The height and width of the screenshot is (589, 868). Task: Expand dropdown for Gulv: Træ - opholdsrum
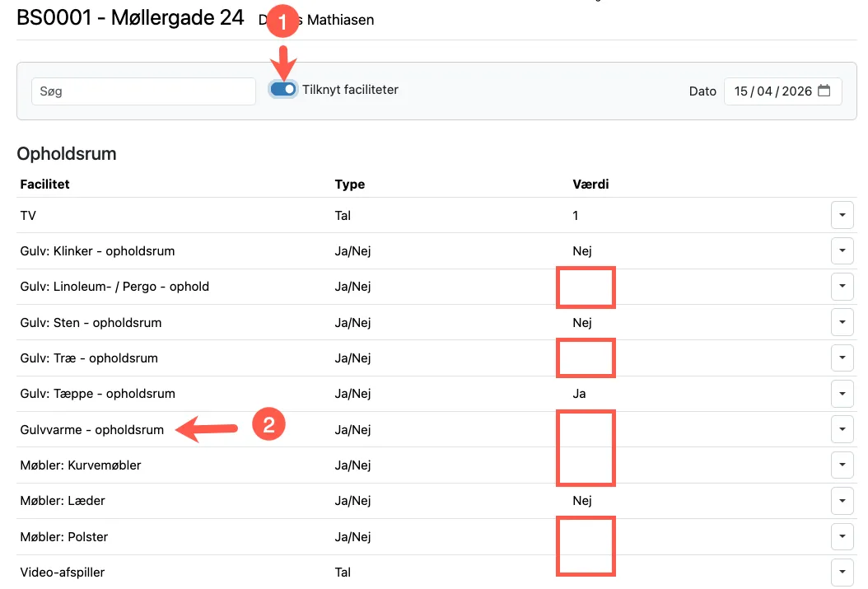[x=841, y=358]
